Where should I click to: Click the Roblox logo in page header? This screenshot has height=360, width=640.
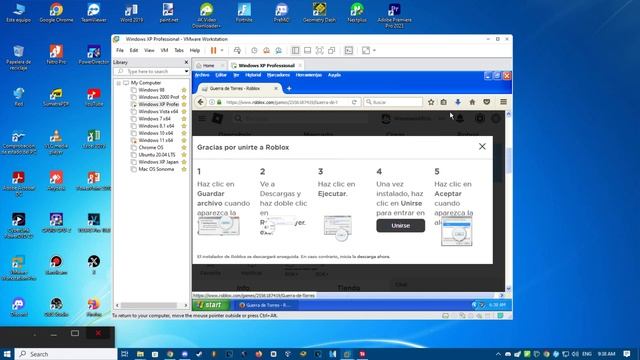tap(218, 118)
